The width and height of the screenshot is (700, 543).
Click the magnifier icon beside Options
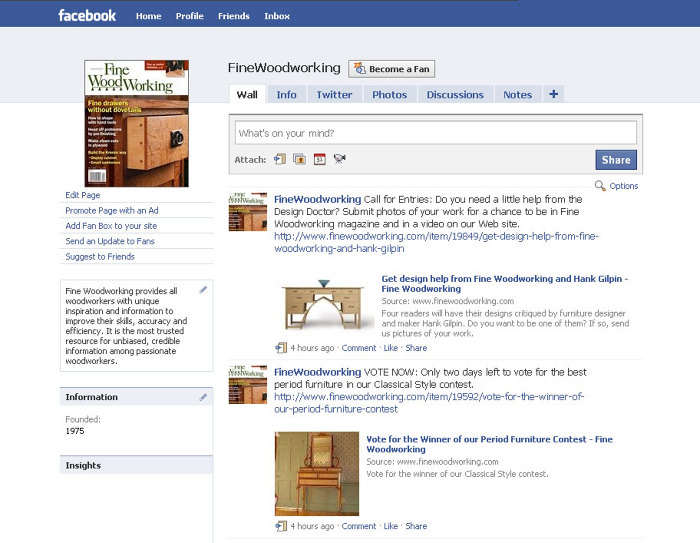click(600, 186)
